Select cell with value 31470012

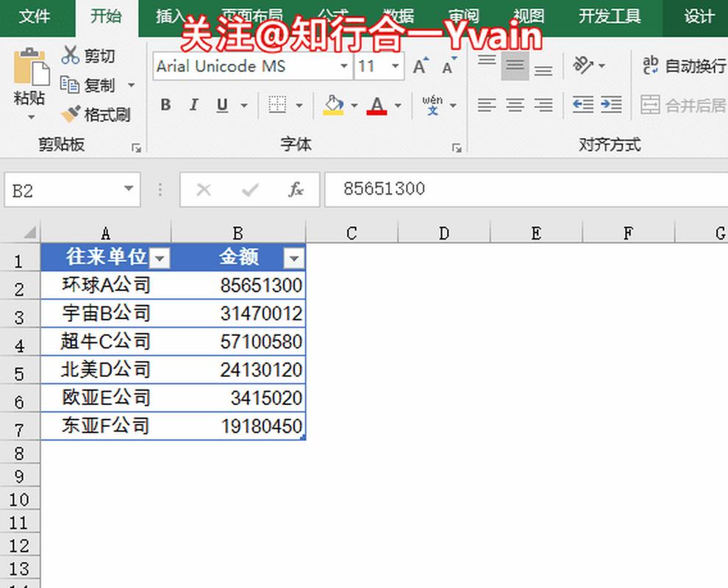tap(239, 313)
